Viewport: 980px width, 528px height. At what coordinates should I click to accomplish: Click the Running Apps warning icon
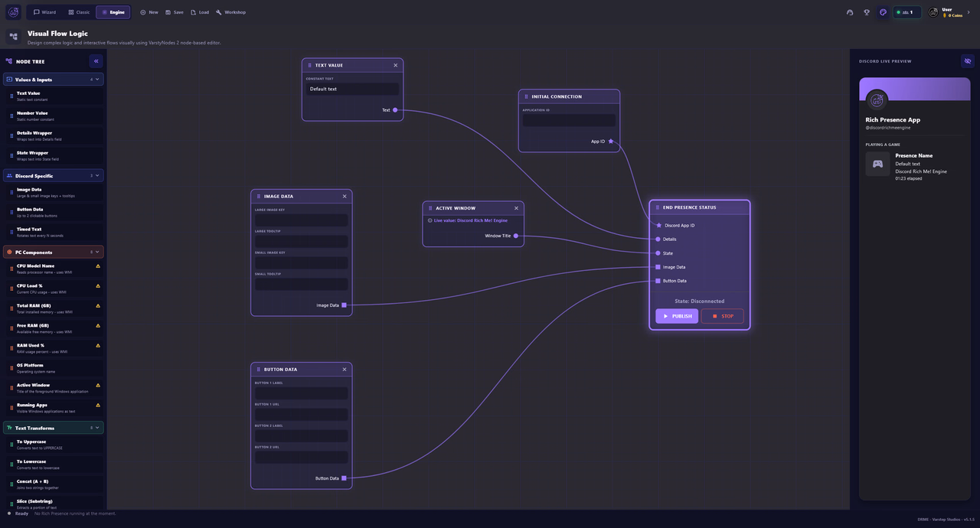click(x=98, y=406)
